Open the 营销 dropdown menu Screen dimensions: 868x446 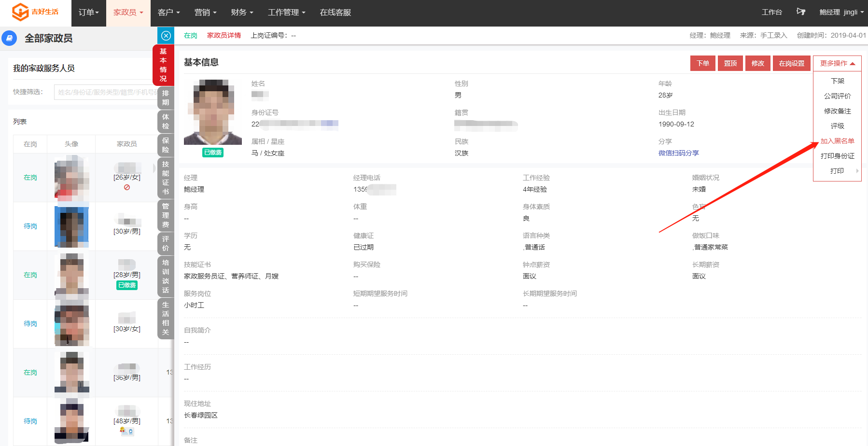[x=205, y=13]
